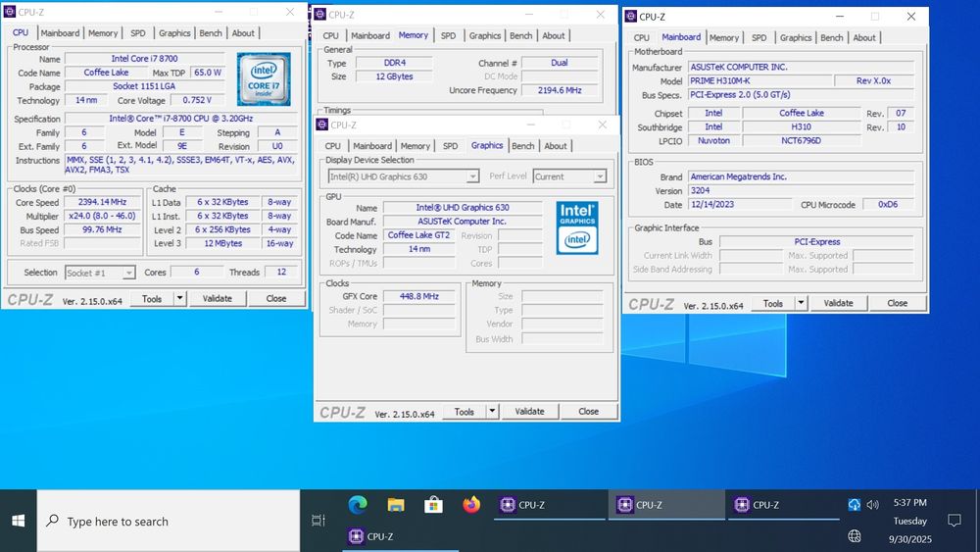The height and width of the screenshot is (552, 980).
Task: Open Microsoft Store from the taskbar
Action: tap(433, 505)
